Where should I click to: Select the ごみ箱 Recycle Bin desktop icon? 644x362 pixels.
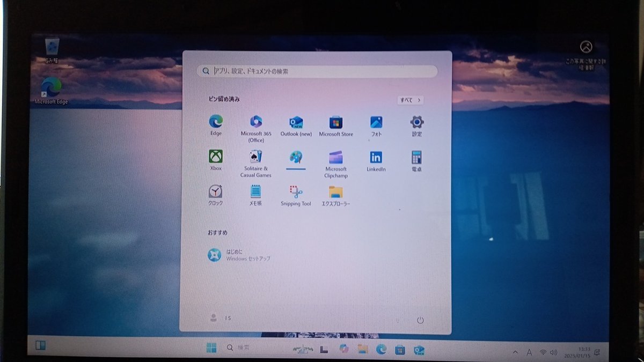(x=52, y=51)
